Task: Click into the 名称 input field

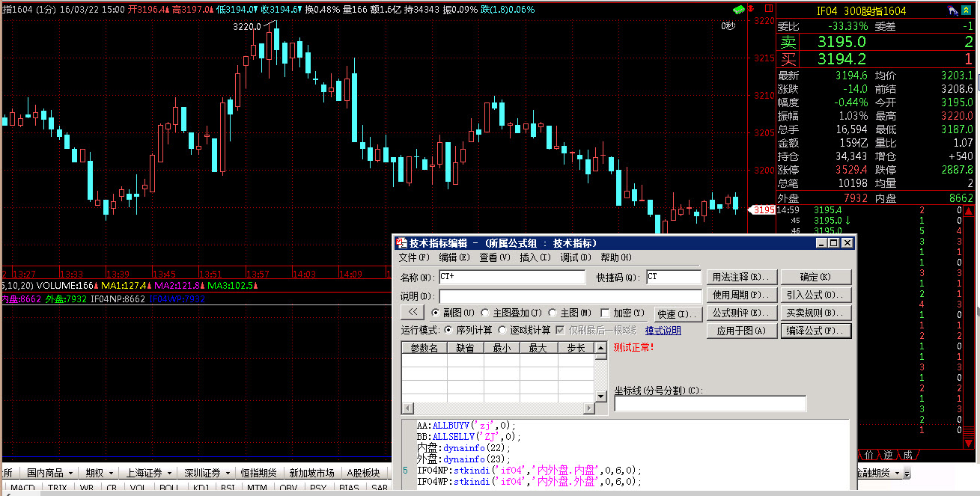Action: pos(512,277)
